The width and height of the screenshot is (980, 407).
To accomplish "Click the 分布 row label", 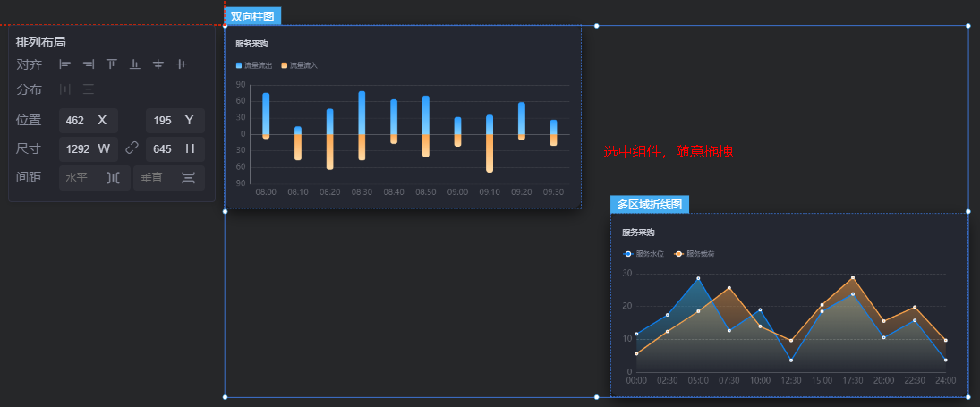I will click(29, 89).
